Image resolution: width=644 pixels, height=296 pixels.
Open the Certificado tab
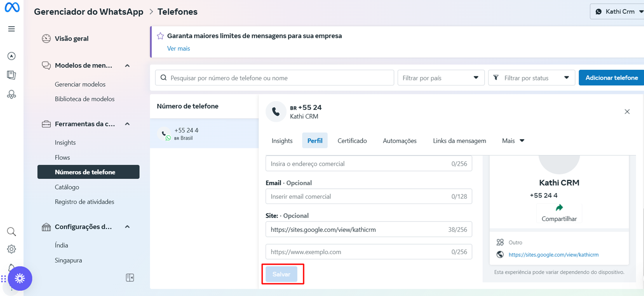tap(352, 141)
